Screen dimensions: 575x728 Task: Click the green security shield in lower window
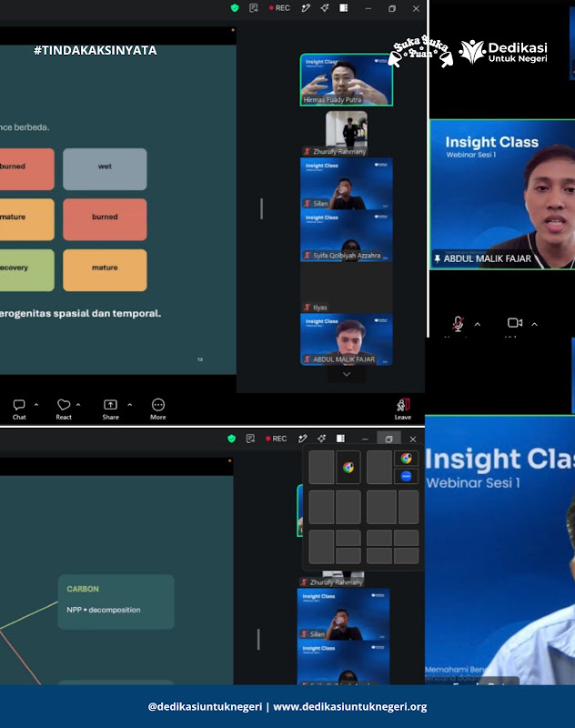(x=232, y=439)
